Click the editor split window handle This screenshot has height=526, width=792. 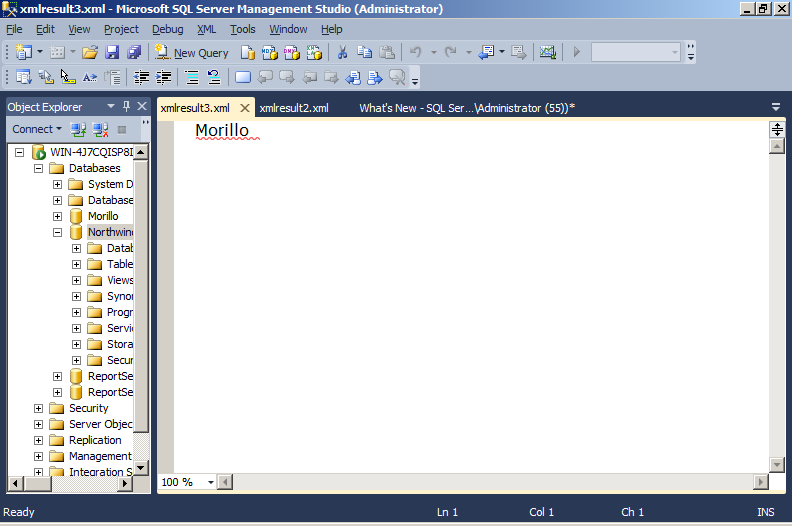[777, 129]
